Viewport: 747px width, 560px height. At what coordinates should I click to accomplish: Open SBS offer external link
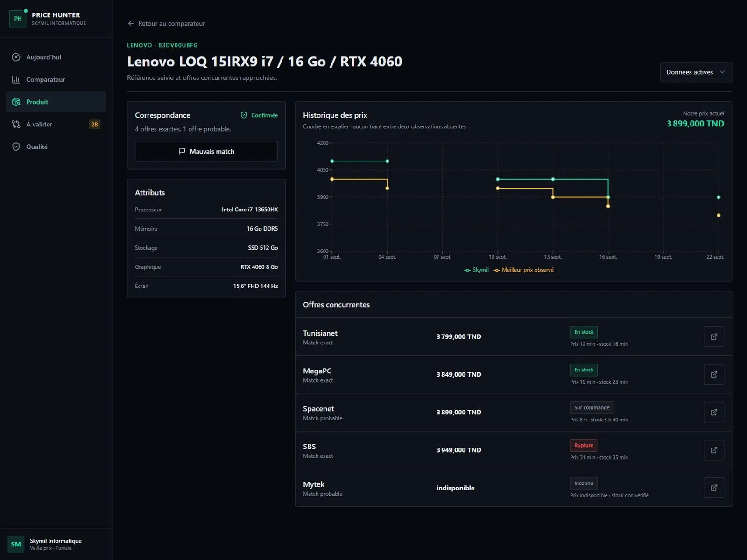coord(714,450)
